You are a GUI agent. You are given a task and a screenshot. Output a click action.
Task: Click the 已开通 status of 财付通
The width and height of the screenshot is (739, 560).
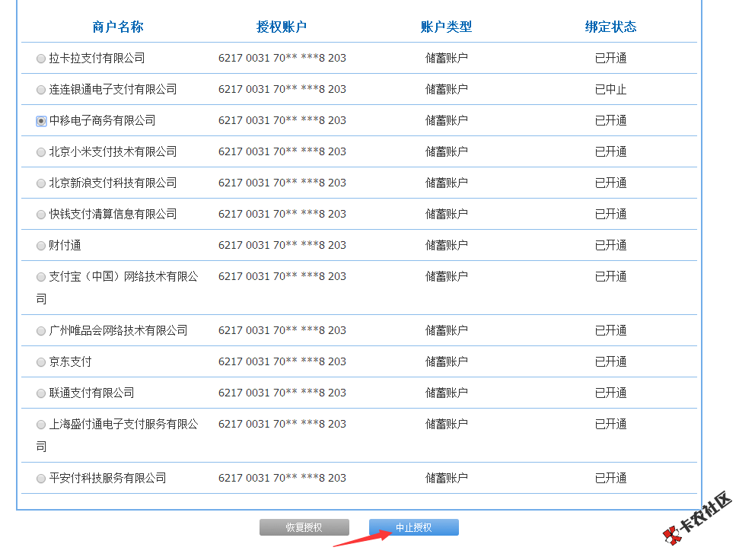pyautogui.click(x=610, y=246)
